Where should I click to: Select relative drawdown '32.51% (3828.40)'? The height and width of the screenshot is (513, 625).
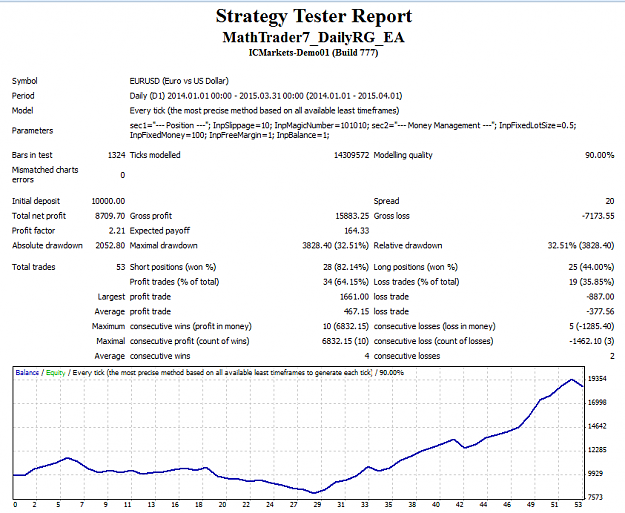pyautogui.click(x=581, y=245)
